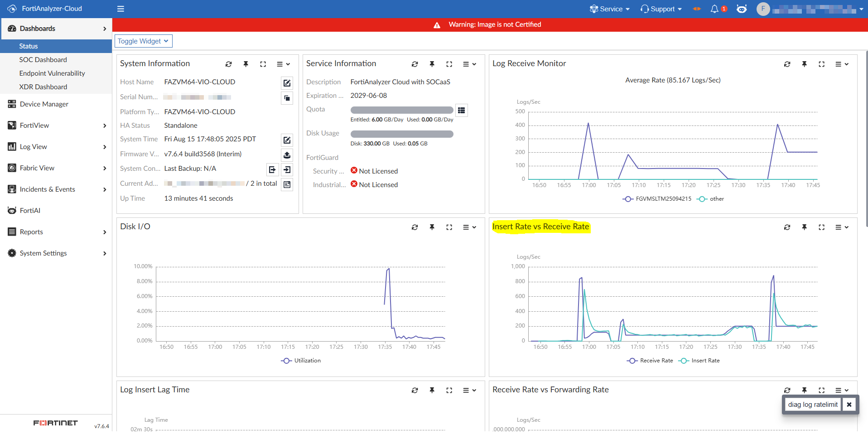Click the diag log ratelimit button
Screen dimensions: 868x434
[x=813, y=405]
